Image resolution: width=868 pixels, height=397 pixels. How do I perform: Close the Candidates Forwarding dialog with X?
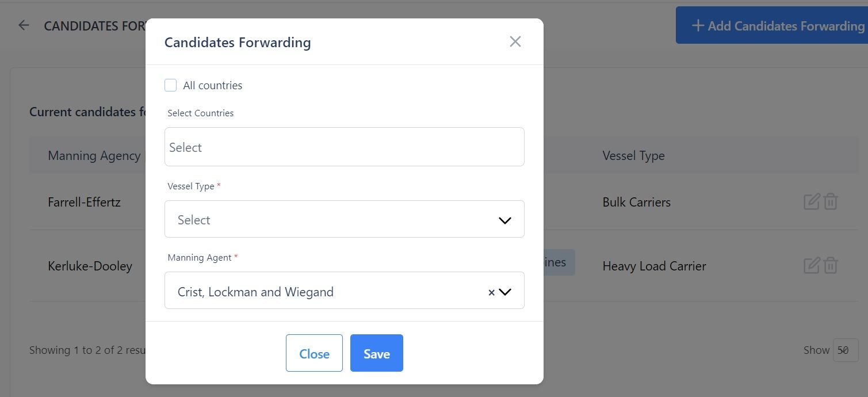[515, 41]
